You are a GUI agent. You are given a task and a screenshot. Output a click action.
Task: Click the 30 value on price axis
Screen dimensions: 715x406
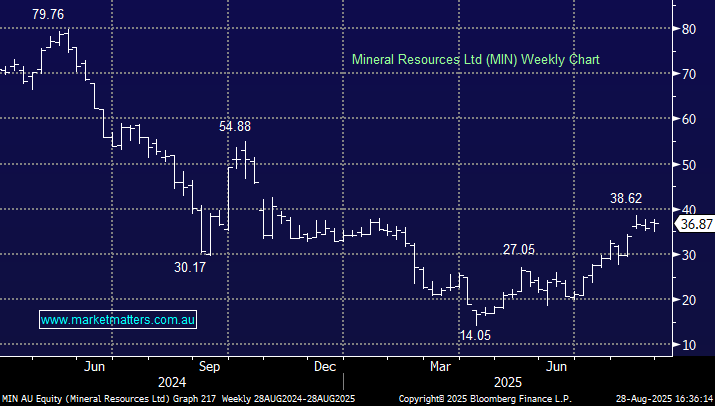pyautogui.click(x=689, y=255)
